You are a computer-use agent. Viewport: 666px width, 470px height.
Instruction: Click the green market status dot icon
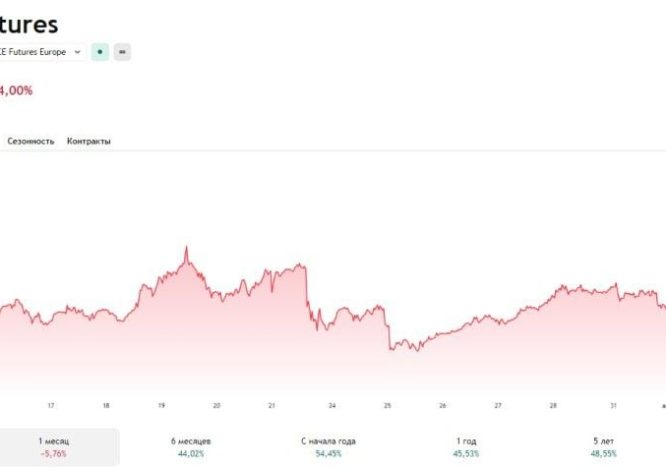[x=100, y=51]
